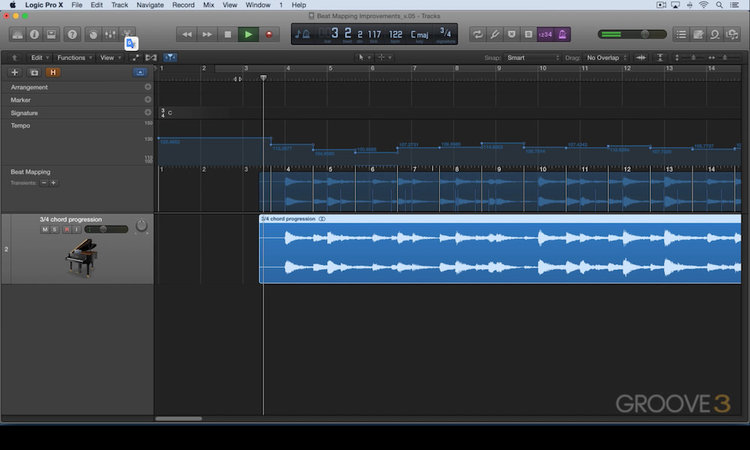This screenshot has height=450, width=750.
Task: Open the LCD display mode menu
Action: [302, 34]
